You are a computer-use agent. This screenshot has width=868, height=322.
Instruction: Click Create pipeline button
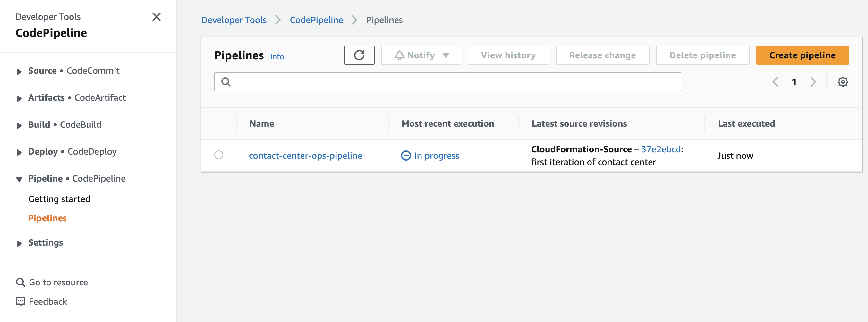click(x=802, y=55)
